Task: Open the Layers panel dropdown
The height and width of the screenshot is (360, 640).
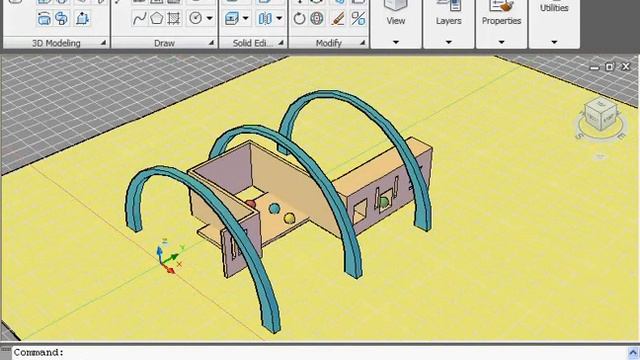Action: pyautogui.click(x=449, y=42)
